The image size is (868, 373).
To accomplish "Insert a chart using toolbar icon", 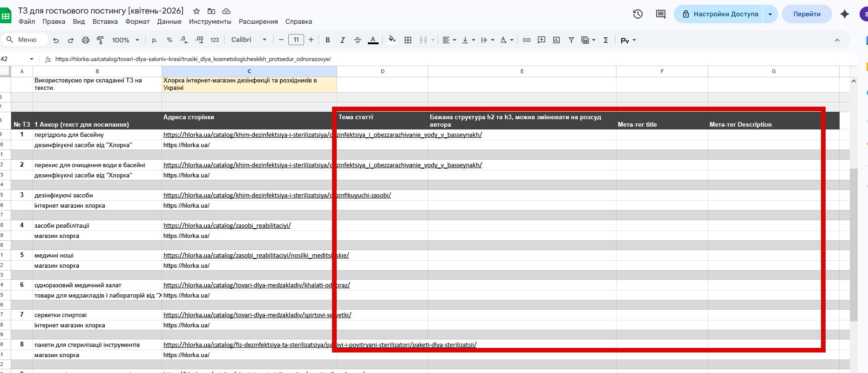I will pyautogui.click(x=556, y=40).
